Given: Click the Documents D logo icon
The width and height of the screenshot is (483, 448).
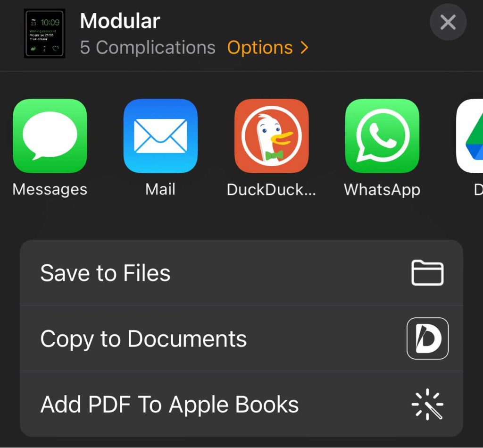Looking at the screenshot, I should [427, 338].
